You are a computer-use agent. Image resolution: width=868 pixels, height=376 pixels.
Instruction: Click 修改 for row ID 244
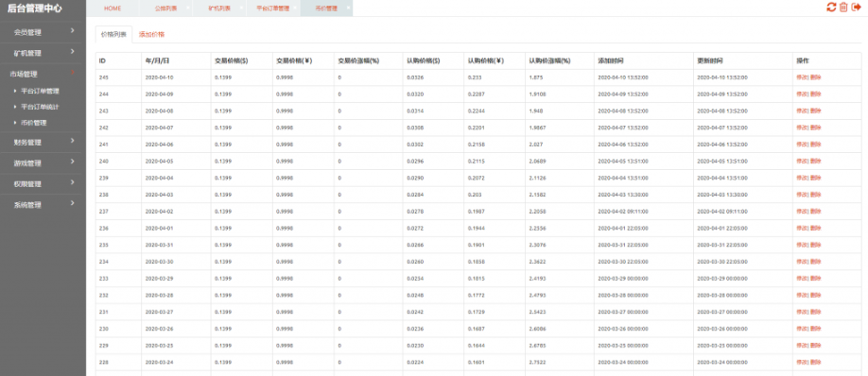point(802,94)
